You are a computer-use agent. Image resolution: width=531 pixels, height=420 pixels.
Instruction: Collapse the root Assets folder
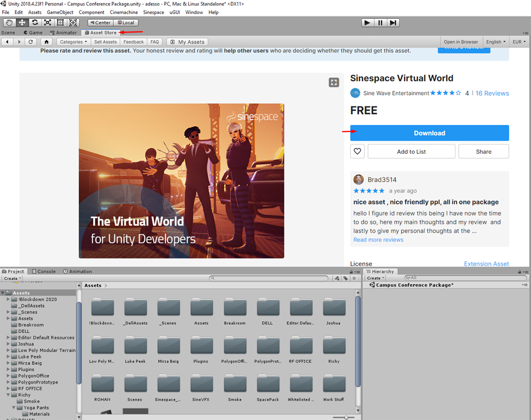click(x=3, y=293)
